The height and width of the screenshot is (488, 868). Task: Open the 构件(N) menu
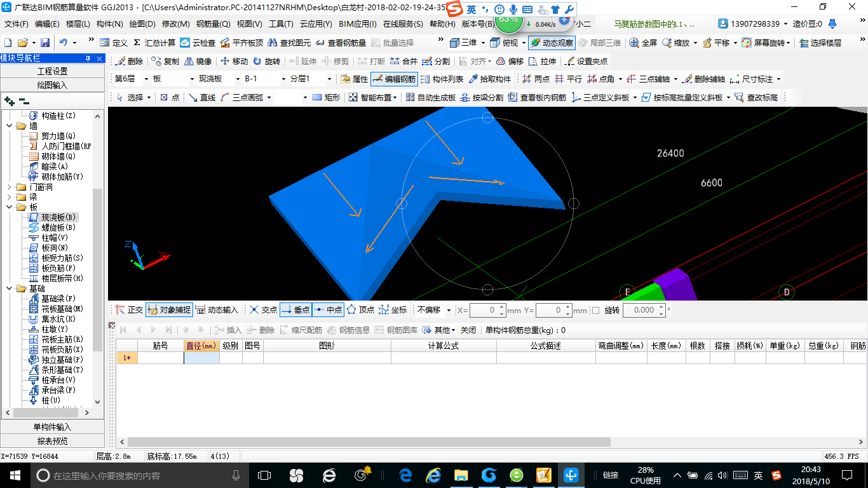(109, 24)
